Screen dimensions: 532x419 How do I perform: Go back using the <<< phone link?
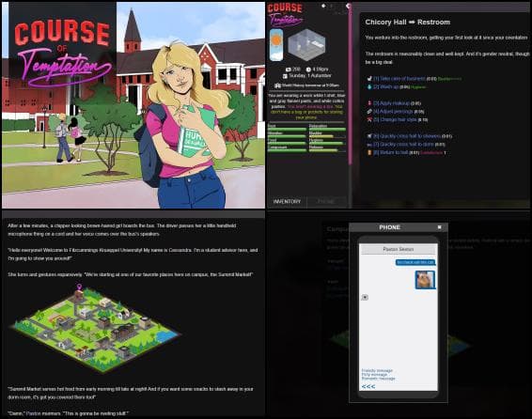coord(368,386)
